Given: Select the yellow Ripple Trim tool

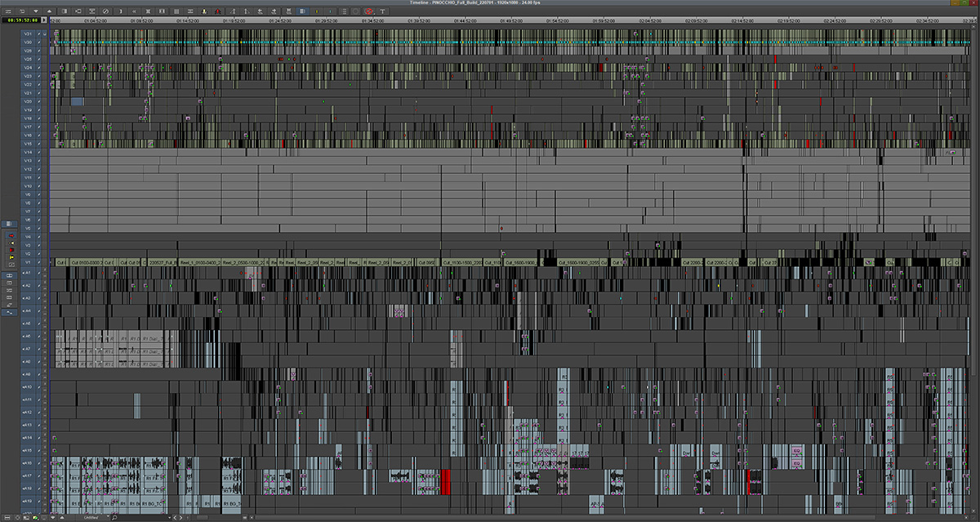Looking at the screenshot, I should 11,258.
